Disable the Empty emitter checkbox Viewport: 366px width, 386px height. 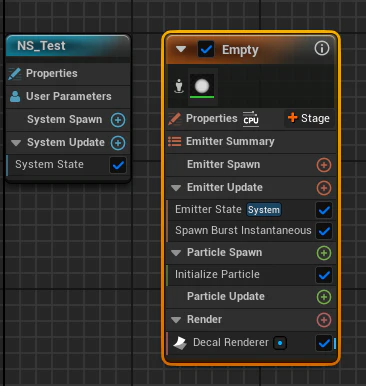point(206,50)
